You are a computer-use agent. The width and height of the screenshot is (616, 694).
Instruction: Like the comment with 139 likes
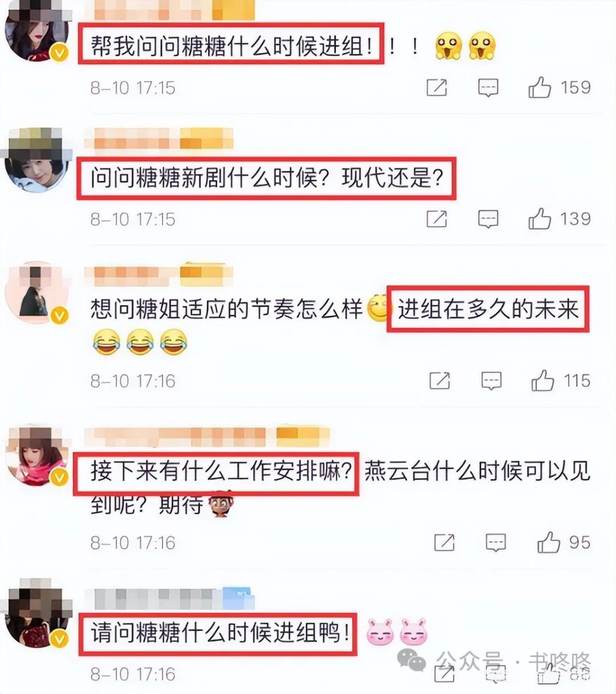click(539, 219)
